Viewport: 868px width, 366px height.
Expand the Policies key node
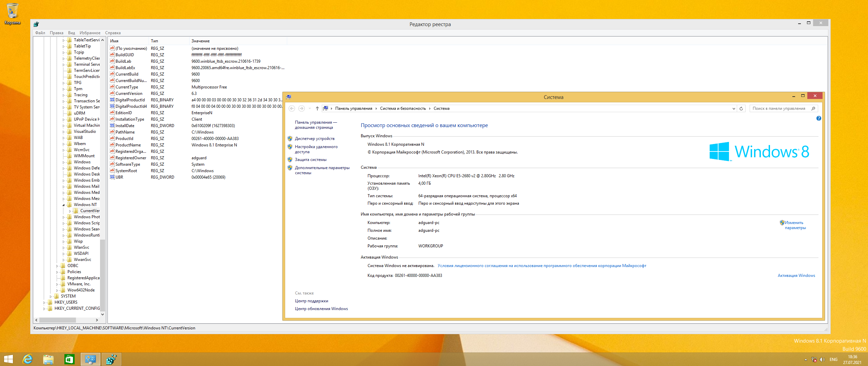[x=57, y=272]
